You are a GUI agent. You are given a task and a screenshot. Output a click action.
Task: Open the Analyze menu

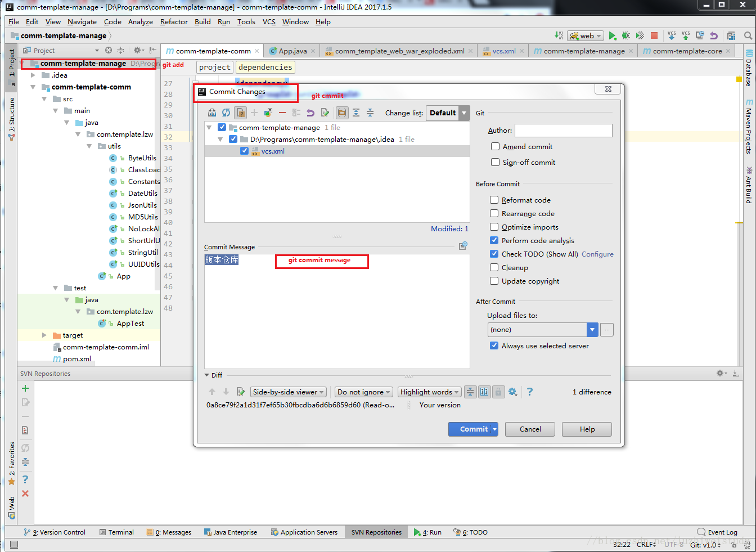pyautogui.click(x=141, y=22)
